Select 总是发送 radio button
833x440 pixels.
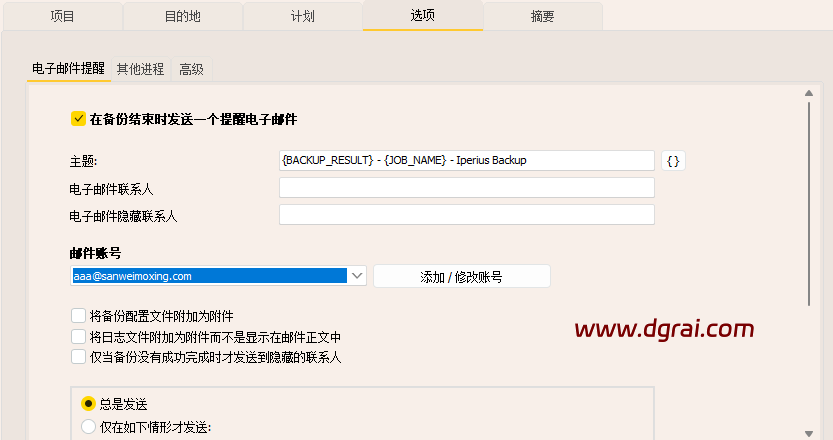(88, 404)
